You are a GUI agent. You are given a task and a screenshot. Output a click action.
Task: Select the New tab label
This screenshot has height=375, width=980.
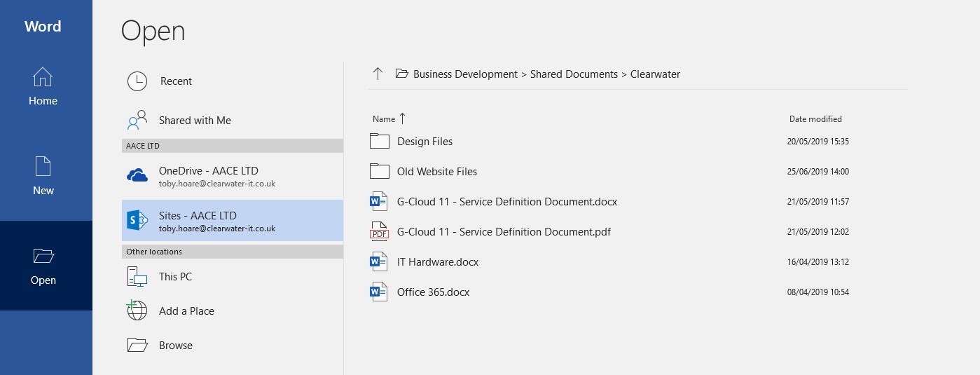point(43,191)
